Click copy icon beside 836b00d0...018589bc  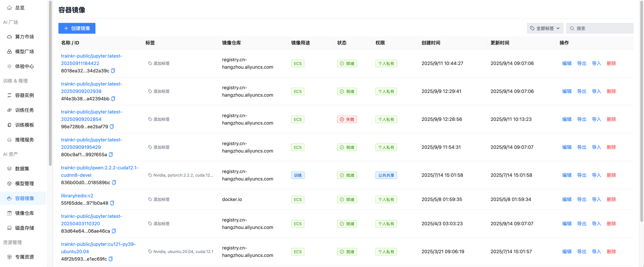(x=114, y=183)
